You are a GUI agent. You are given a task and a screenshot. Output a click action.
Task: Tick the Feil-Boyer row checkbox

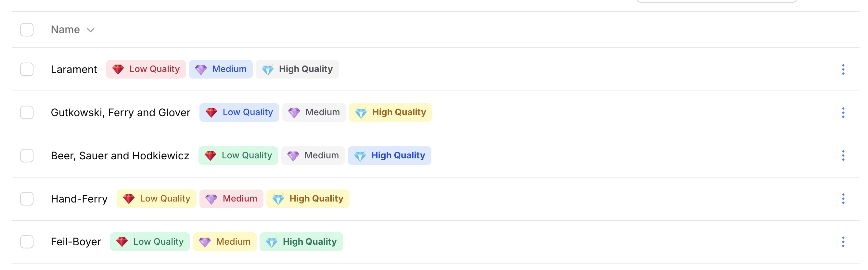click(x=27, y=242)
